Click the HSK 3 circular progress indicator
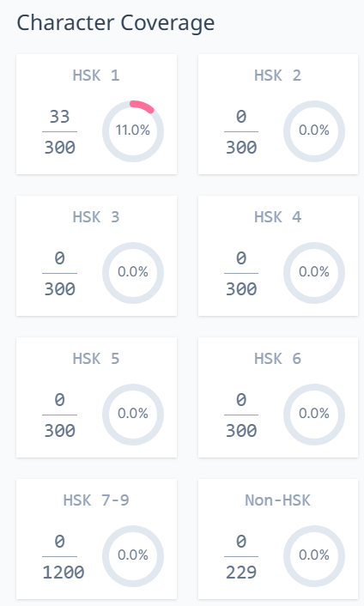Viewport: 364px width, 606px height. tap(132, 272)
